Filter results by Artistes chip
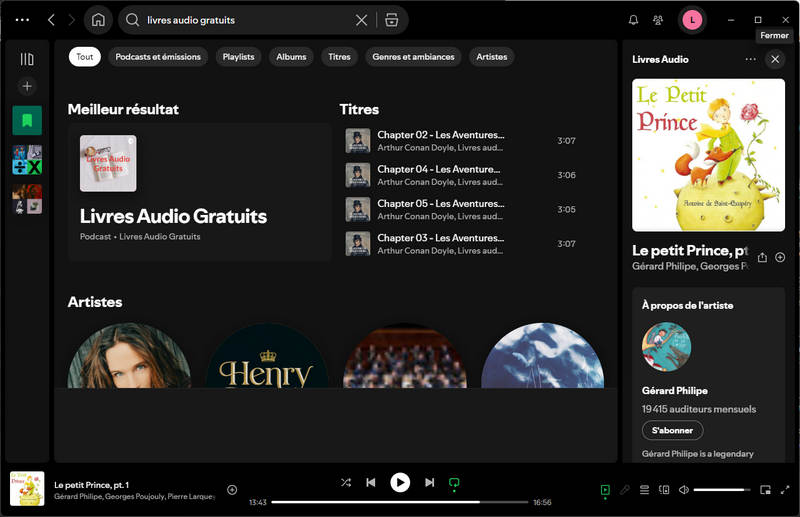The image size is (800, 517). (x=492, y=57)
